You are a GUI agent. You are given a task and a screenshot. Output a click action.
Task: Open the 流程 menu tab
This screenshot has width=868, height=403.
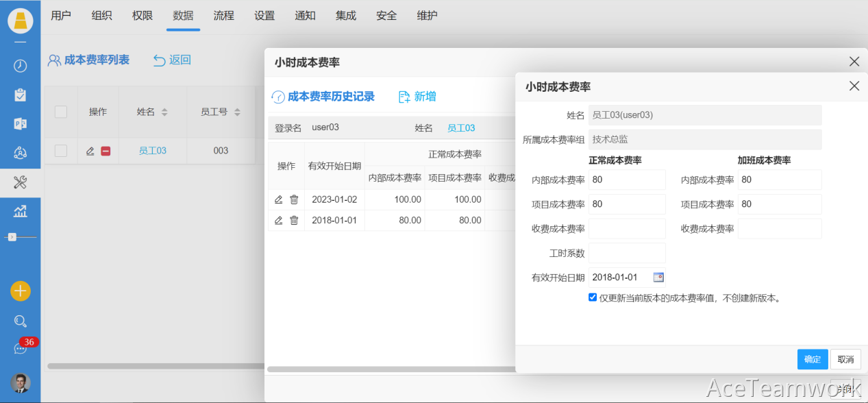coord(223,16)
